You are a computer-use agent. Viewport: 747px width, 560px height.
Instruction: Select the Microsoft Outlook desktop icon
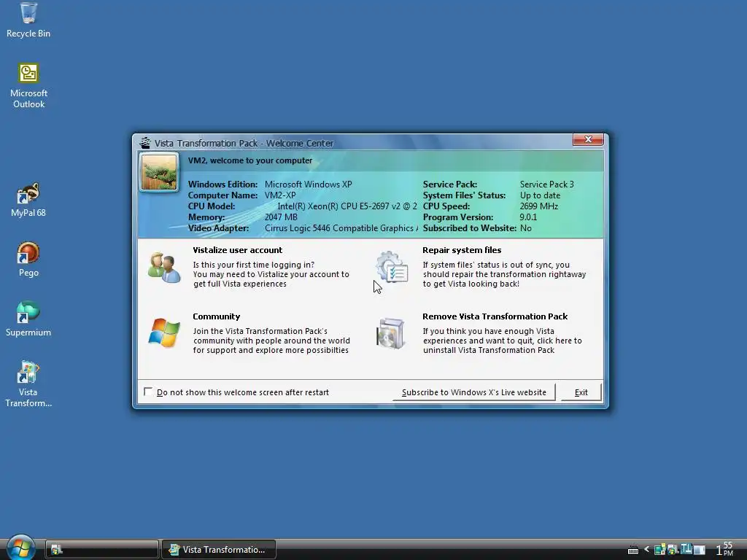28,86
